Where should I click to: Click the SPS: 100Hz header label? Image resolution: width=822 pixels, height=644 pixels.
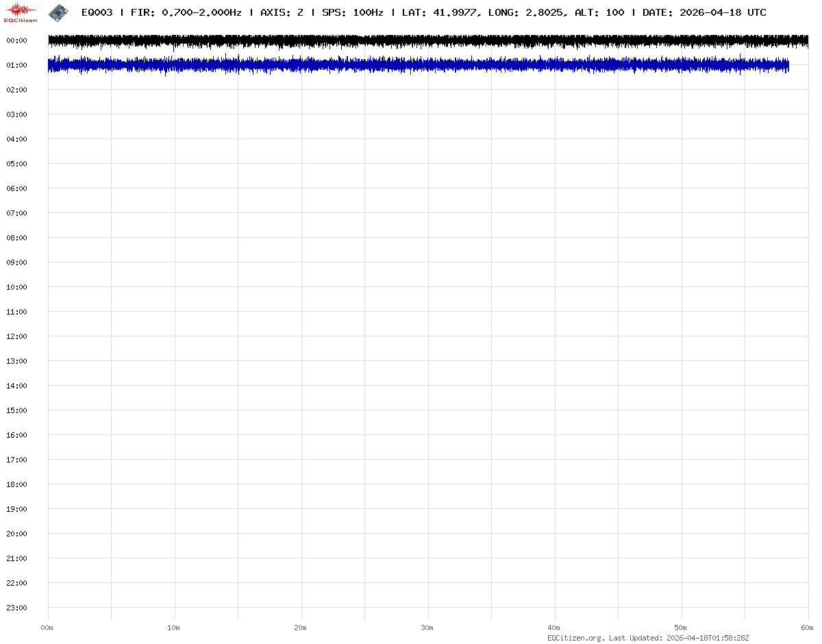pos(352,13)
